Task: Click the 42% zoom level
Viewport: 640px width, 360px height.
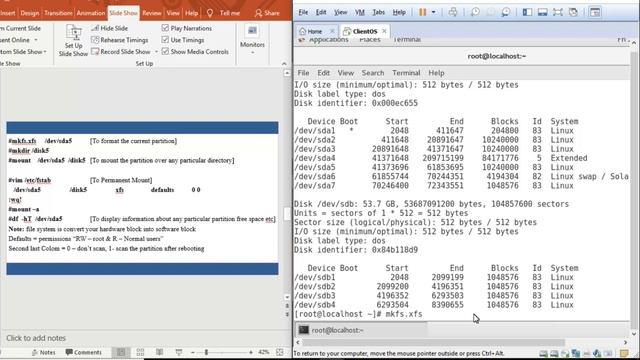Action: point(264,352)
